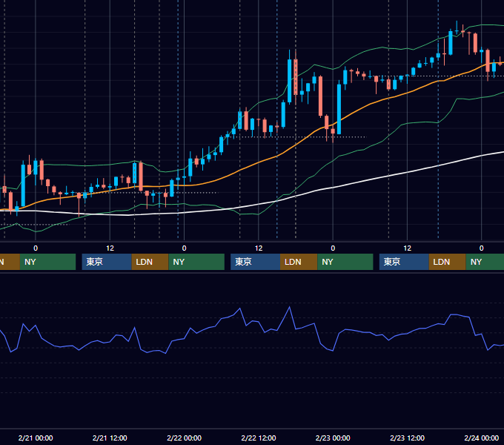
Task: Click the LDN band following the 2/22 東京 session
Action: tap(299, 262)
